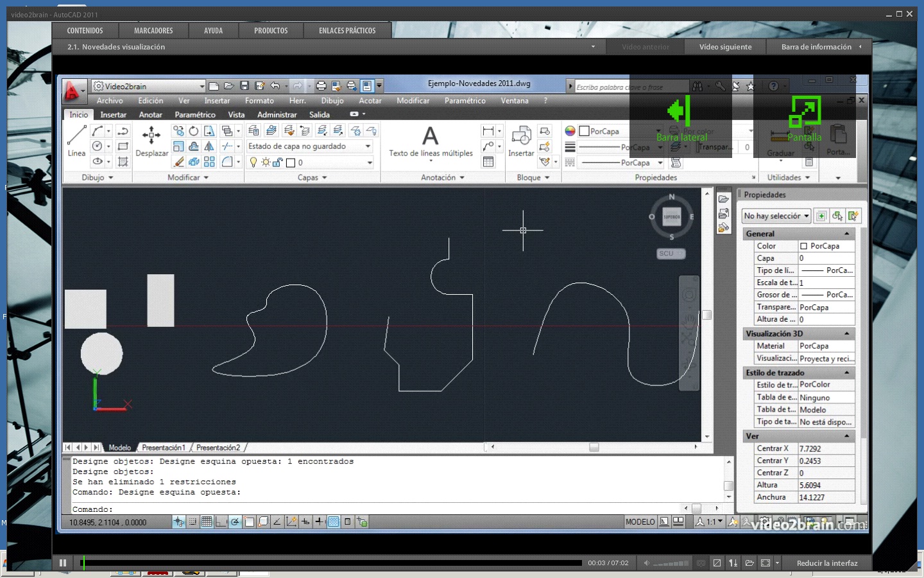This screenshot has height=578, width=924.
Task: Click the Graduar measure tool
Action: coord(780,143)
